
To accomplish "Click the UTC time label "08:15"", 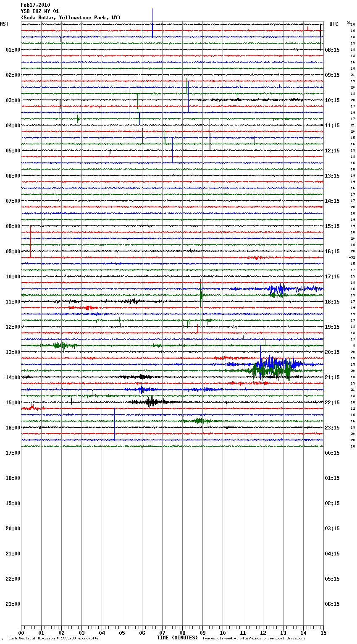I will click(332, 50).
